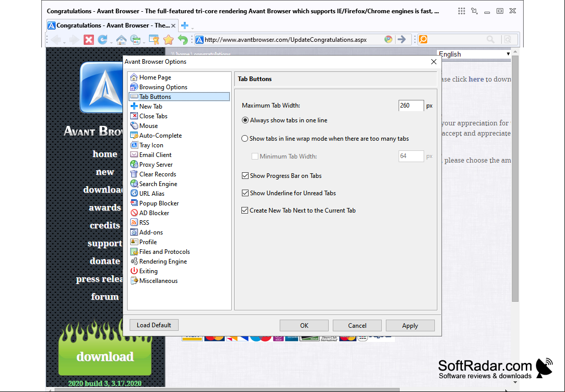Close the Avant Browser Options dialog
Image resolution: width=565 pixels, height=392 pixels.
(434, 62)
